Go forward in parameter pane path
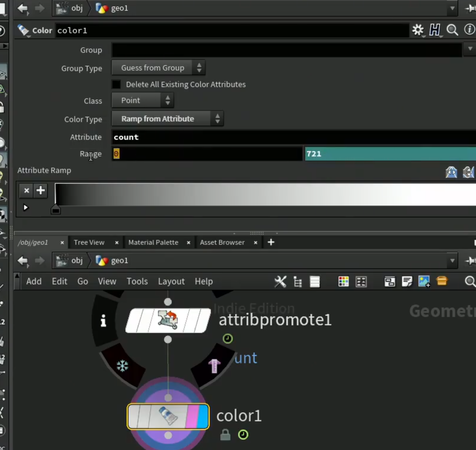476x450 pixels. tap(39, 8)
